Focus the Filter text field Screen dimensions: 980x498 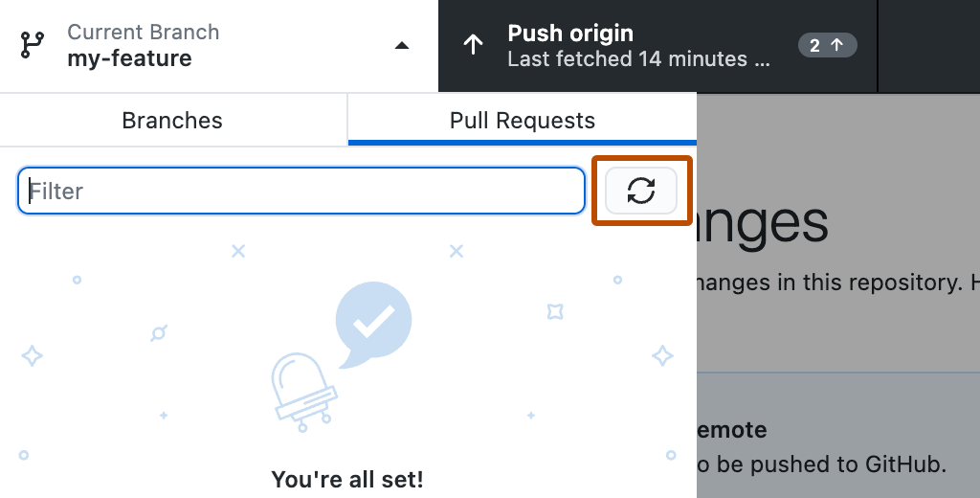[x=301, y=191]
